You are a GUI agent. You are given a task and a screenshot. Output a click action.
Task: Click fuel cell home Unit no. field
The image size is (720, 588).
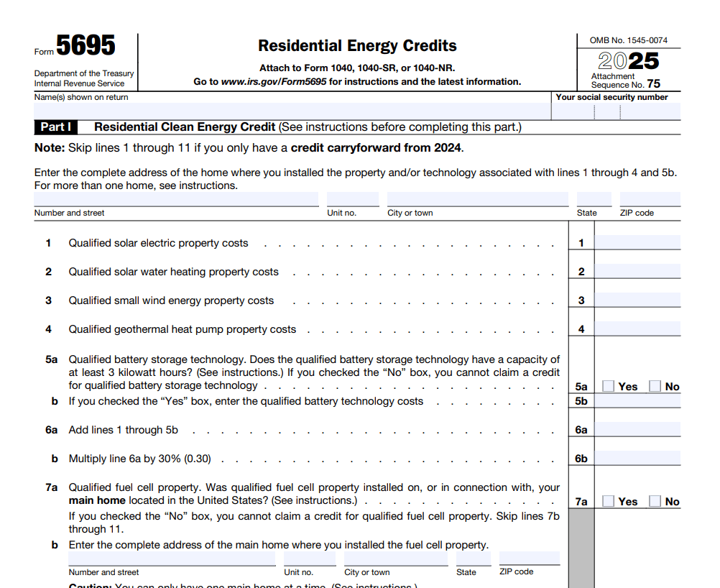310,558
